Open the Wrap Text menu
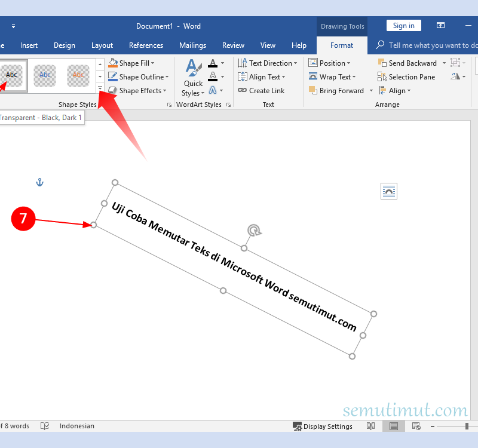Image resolution: width=478 pixels, height=448 pixels. point(332,77)
